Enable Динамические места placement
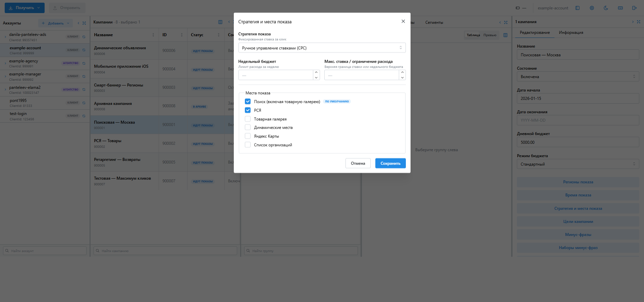 248,127
